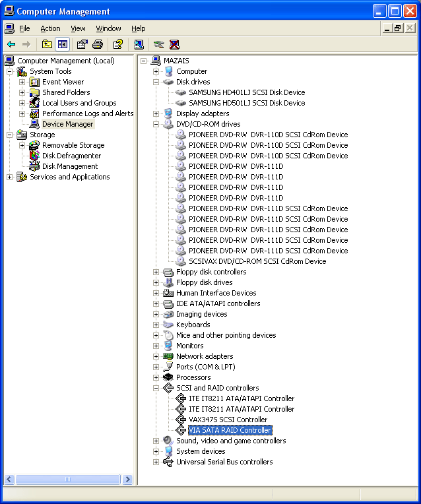Click the Keyboards category icon

point(168,325)
